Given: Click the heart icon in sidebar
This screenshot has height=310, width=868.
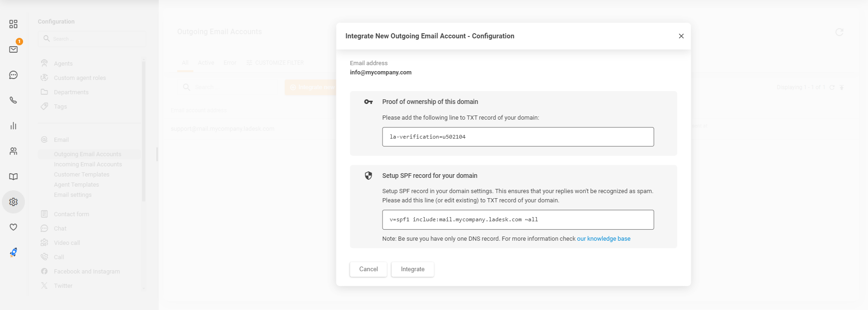Looking at the screenshot, I should pos(13,227).
